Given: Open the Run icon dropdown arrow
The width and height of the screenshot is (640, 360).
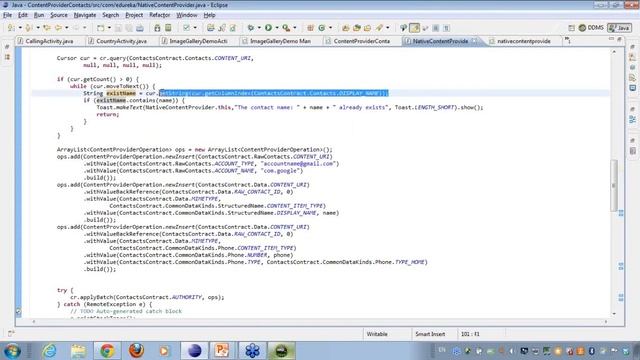Looking at the screenshot, I should [x=277, y=28].
